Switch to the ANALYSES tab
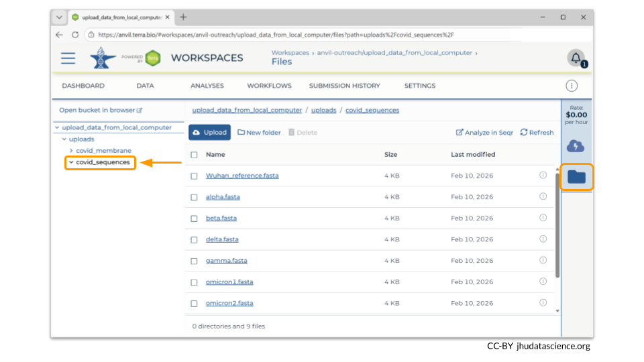This screenshot has height=362, width=644. click(207, 86)
